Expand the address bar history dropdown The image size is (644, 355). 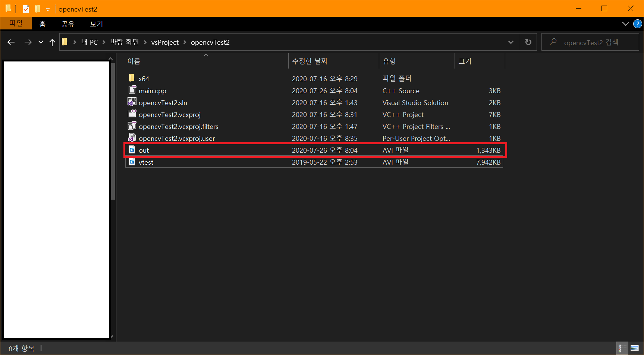(x=511, y=42)
